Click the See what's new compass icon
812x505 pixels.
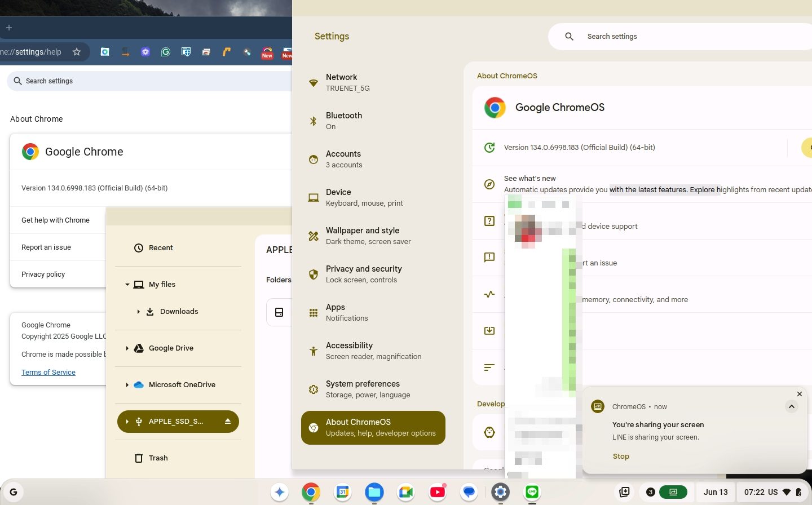tap(489, 184)
